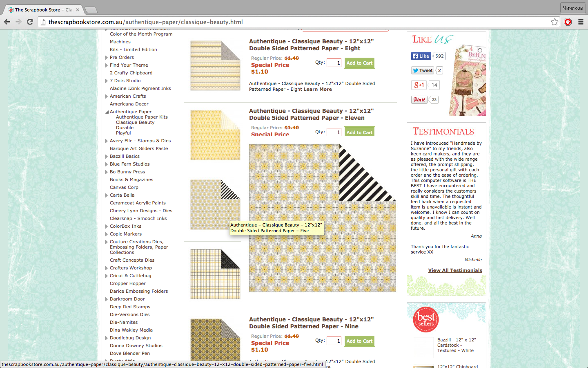The height and width of the screenshot is (368, 588).
Task: Open Ceramcoat Acrylic Paints category
Action: [138, 203]
